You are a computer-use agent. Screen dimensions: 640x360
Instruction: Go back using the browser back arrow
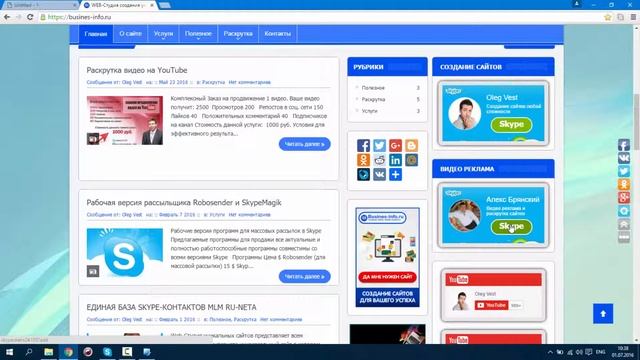(7, 17)
